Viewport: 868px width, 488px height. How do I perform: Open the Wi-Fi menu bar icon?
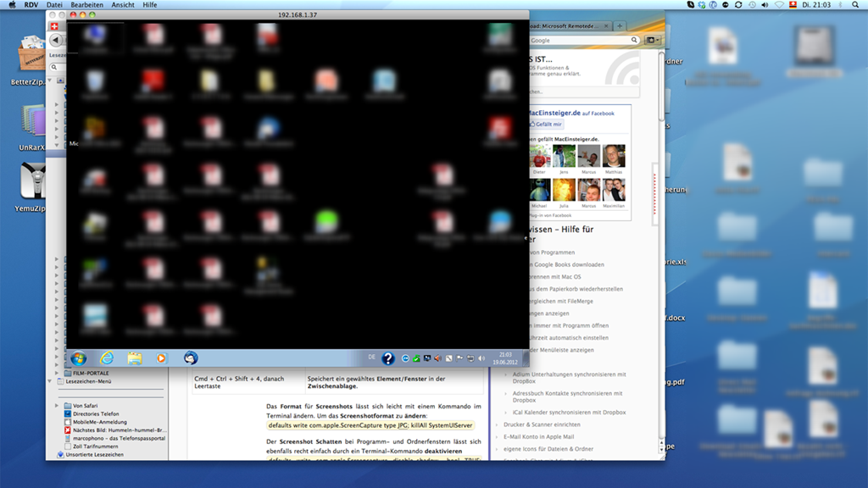[x=780, y=4]
